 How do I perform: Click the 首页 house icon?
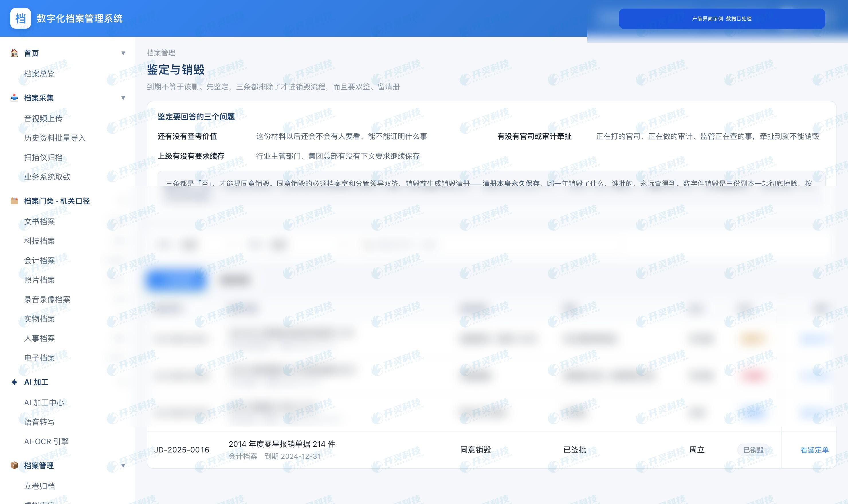click(14, 53)
